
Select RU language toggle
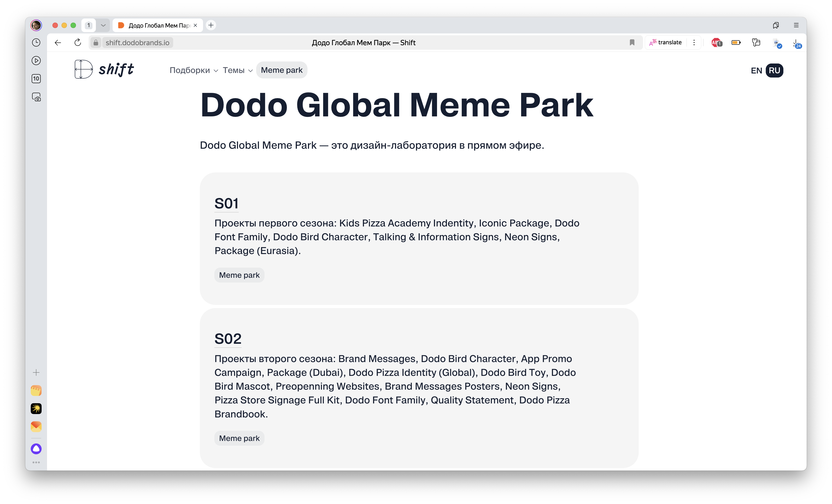point(774,71)
